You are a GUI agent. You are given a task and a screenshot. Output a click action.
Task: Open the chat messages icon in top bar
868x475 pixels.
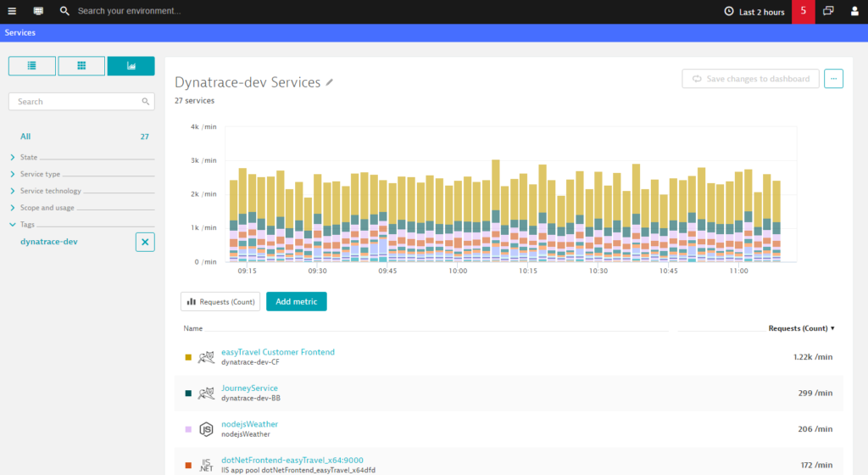(38, 11)
